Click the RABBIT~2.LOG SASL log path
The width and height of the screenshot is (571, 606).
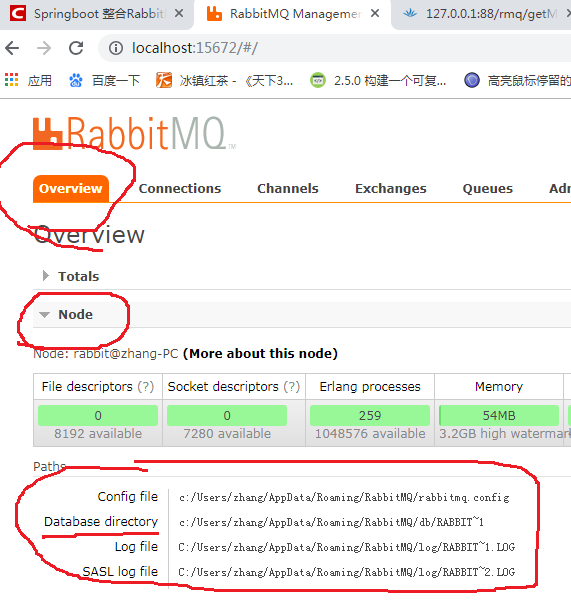tap(347, 572)
